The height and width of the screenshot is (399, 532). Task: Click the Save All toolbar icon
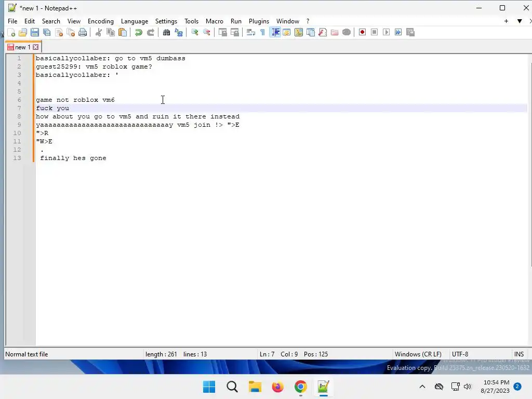pos(47,32)
